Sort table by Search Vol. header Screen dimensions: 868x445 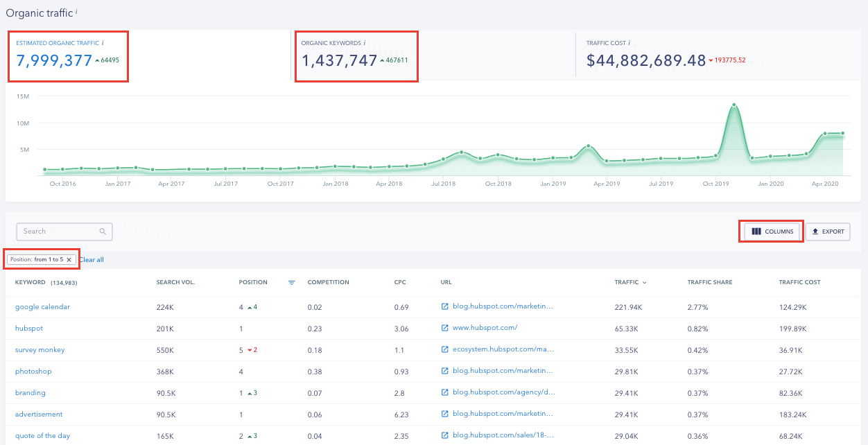175,283
